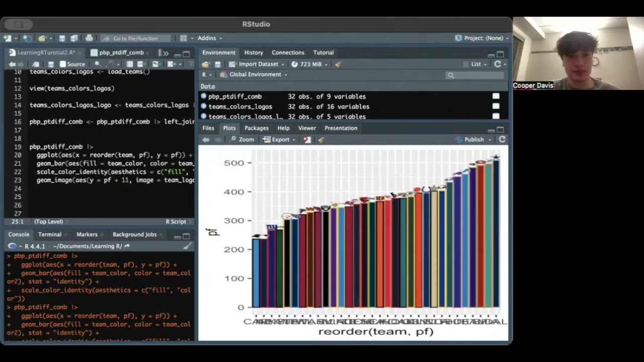
Task: Open find and replace magnifier in editor
Action: (x=98, y=64)
